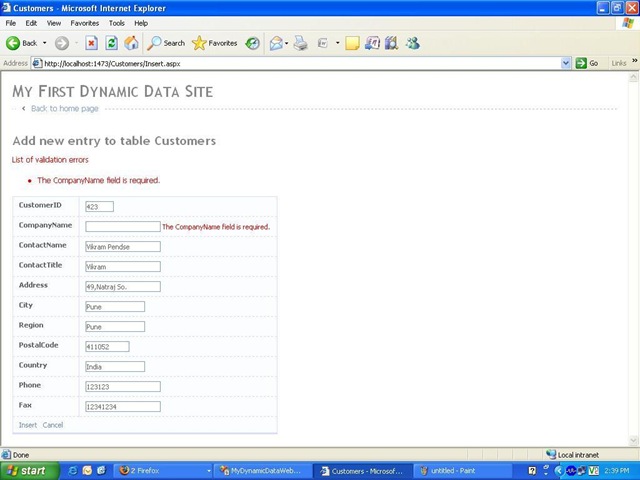Image resolution: width=640 pixels, height=480 pixels.
Task: Follow the Back to home page link
Action: (x=65, y=109)
